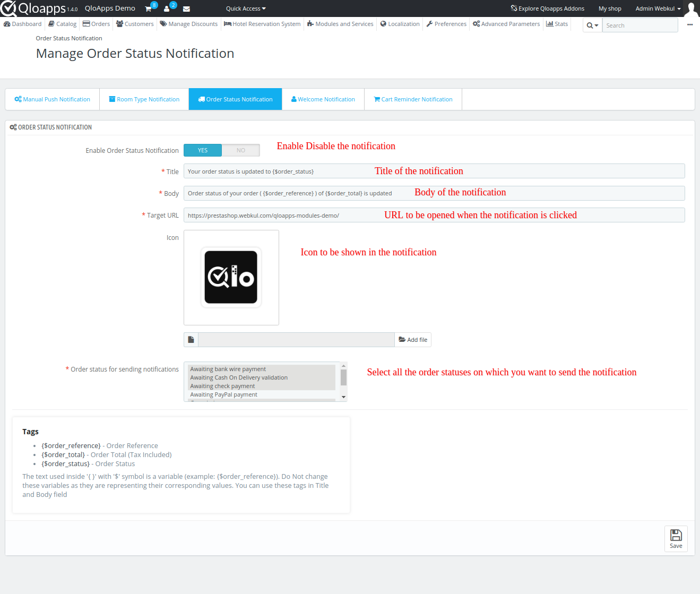The height and width of the screenshot is (594, 700).
Task: Click the {$order_reference} tag text
Action: tap(71, 446)
